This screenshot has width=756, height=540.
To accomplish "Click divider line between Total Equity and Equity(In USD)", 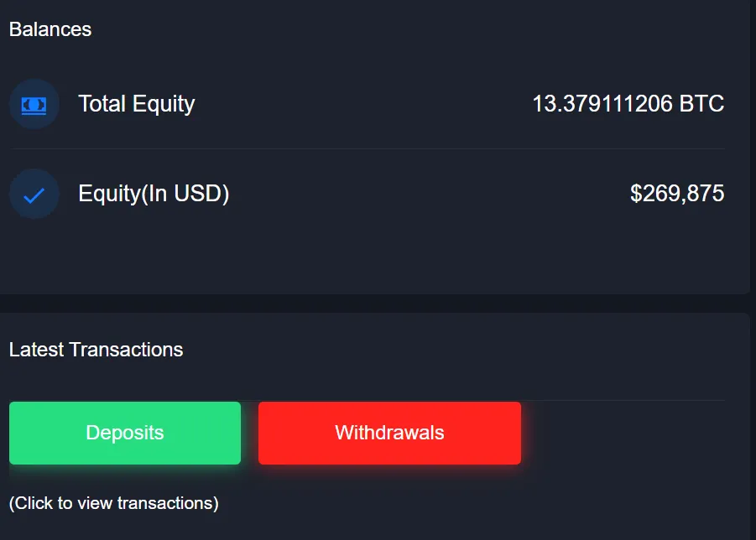I will [368, 149].
